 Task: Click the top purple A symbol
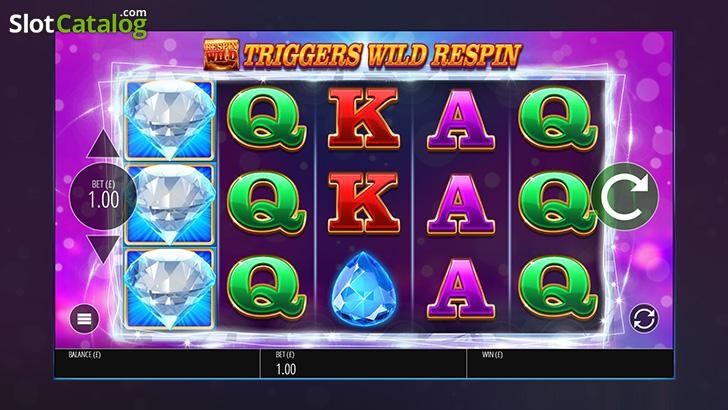[x=461, y=120]
